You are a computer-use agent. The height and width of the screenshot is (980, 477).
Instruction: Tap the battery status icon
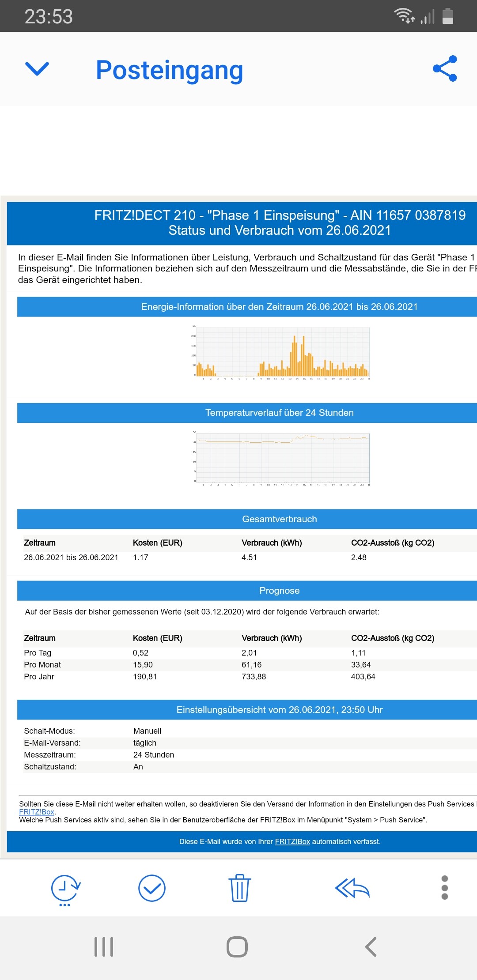(448, 16)
